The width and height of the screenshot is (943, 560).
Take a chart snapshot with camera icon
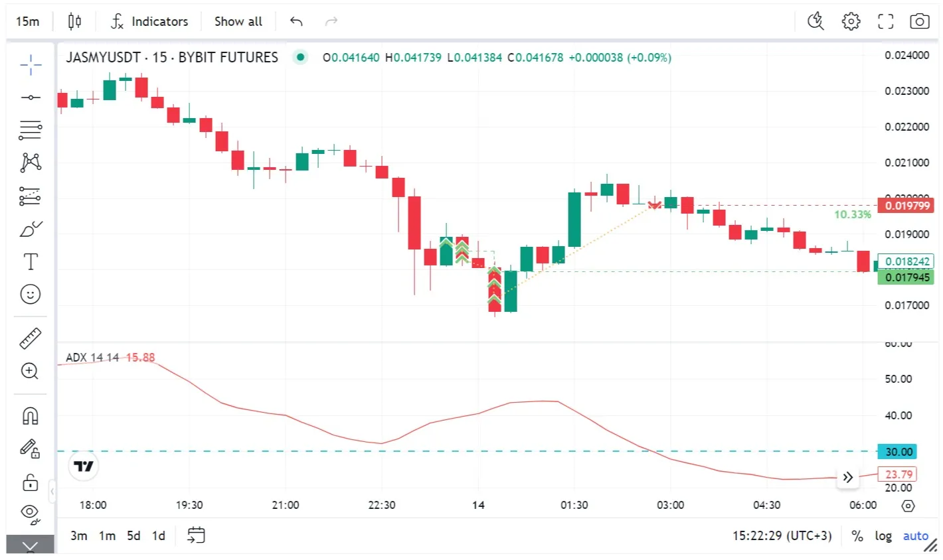pos(919,21)
